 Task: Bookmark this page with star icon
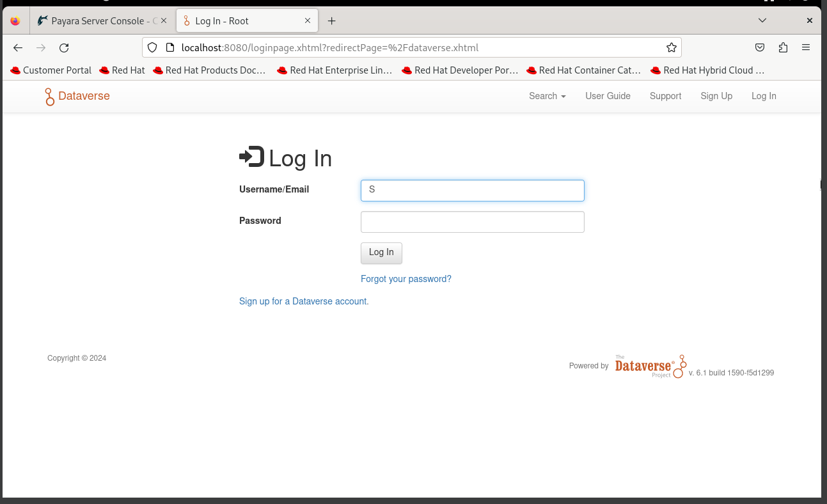[671, 48]
